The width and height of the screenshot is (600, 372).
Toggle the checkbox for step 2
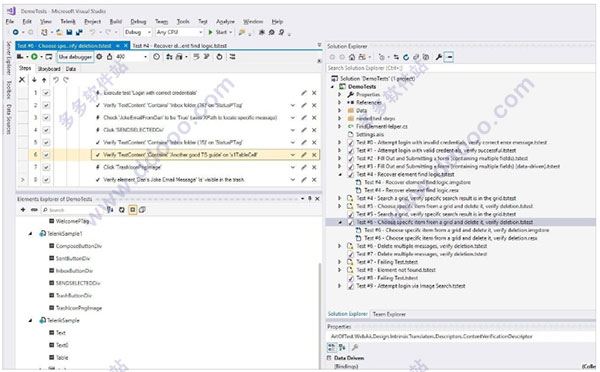coord(46,105)
